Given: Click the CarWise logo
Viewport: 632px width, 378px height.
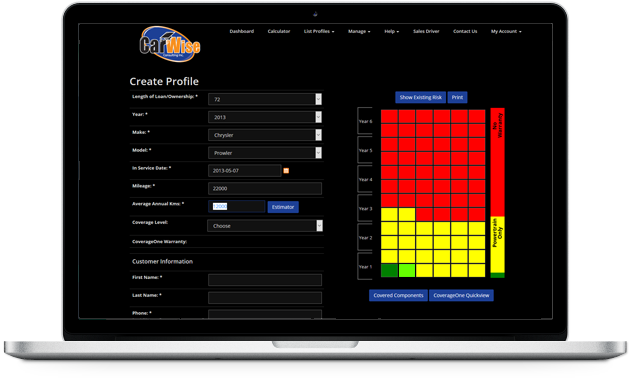Looking at the screenshot, I should pos(170,44).
